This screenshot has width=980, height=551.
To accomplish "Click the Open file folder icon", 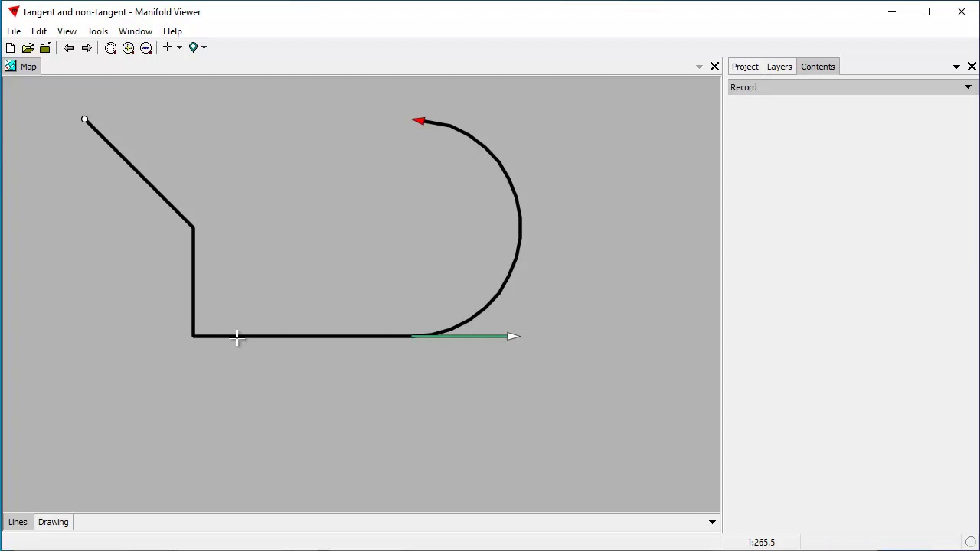I will (x=28, y=47).
